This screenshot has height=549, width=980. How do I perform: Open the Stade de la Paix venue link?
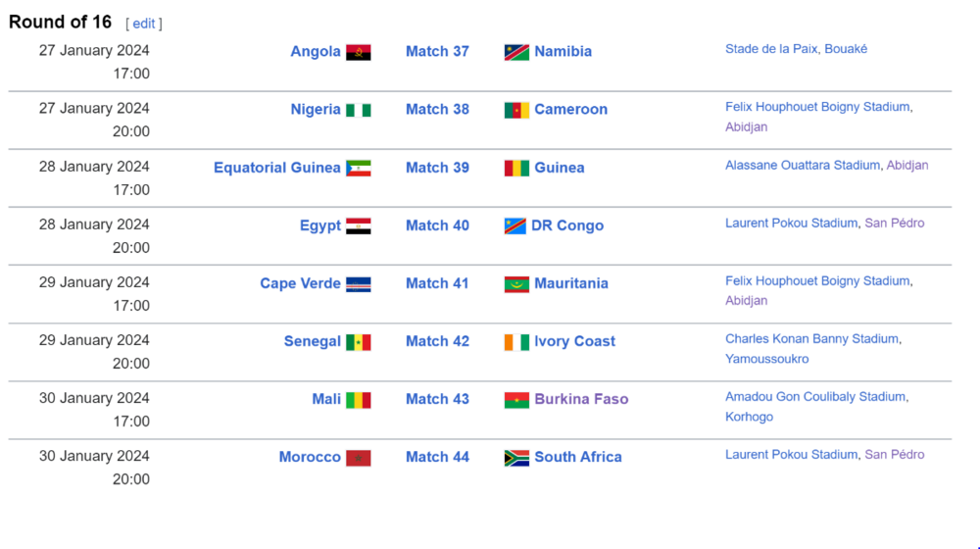coord(771,49)
